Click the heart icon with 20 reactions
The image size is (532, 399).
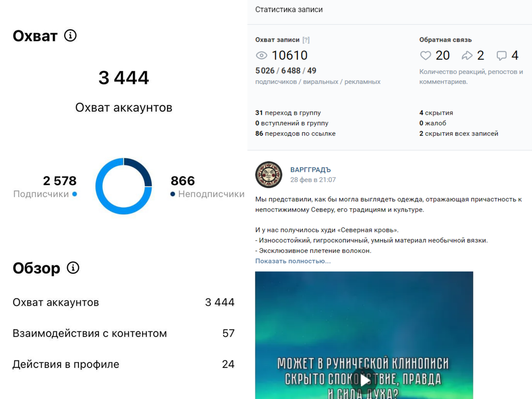(x=426, y=55)
